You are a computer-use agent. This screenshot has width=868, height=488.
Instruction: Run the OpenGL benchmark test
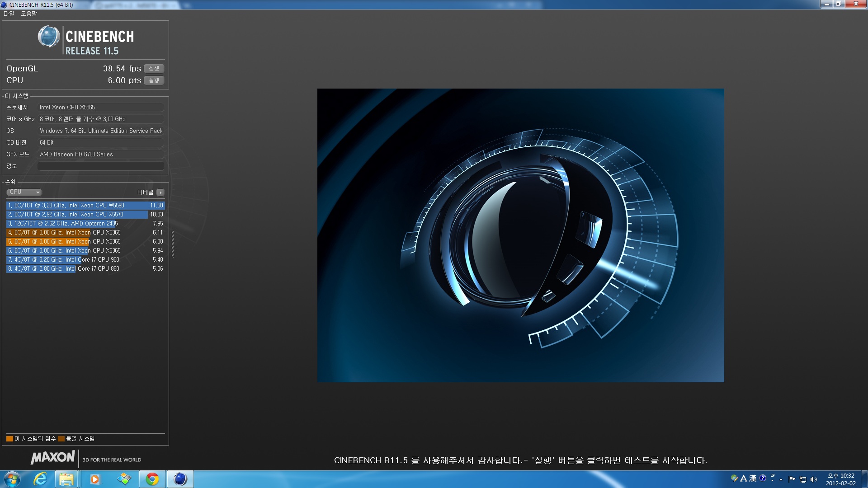(x=154, y=69)
